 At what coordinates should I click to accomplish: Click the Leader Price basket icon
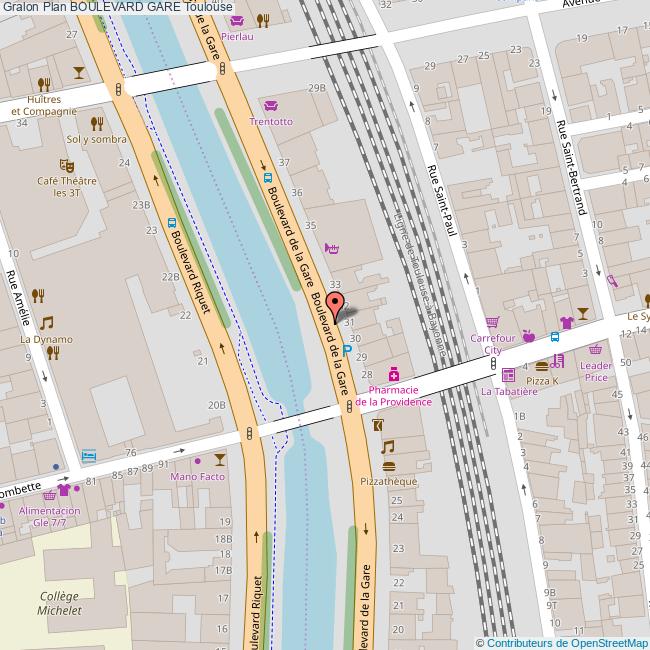[x=596, y=350]
